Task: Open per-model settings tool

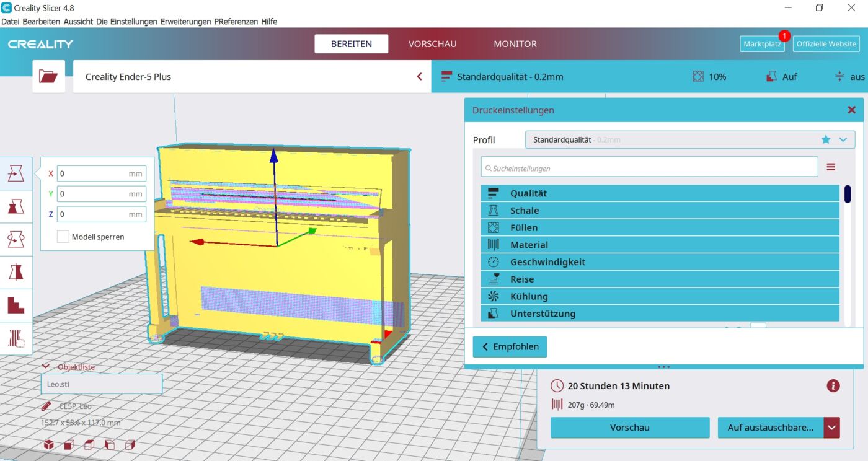Action: pyautogui.click(x=16, y=305)
